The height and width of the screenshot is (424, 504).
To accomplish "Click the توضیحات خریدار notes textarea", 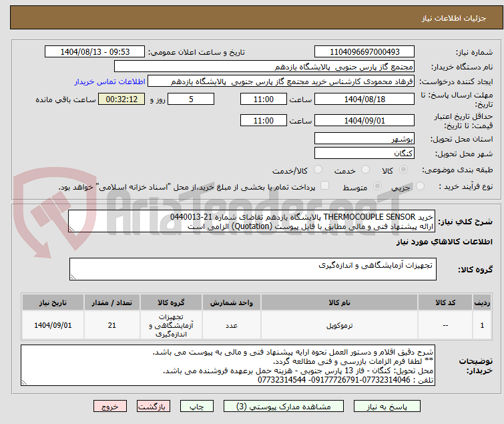I will 228,365.
